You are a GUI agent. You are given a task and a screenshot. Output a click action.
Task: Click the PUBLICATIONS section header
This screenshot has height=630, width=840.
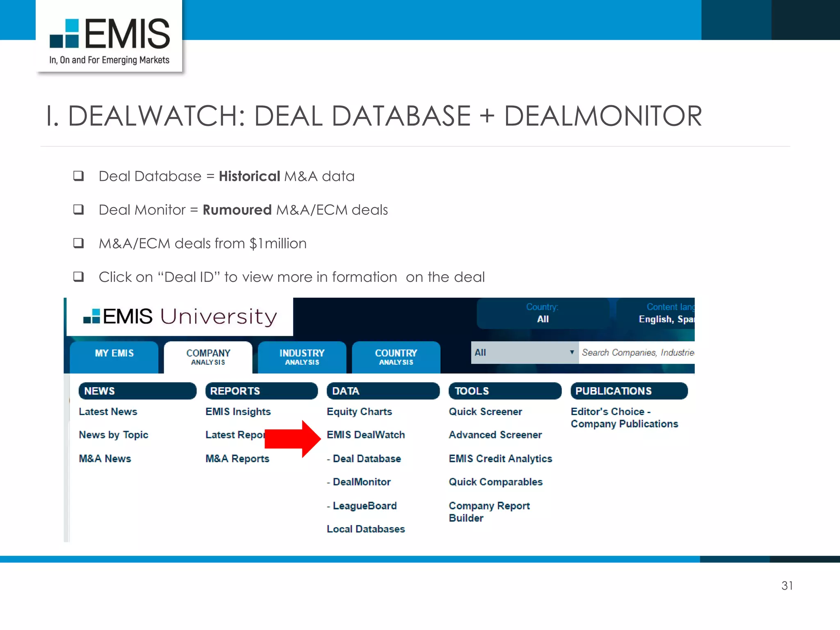(x=629, y=391)
